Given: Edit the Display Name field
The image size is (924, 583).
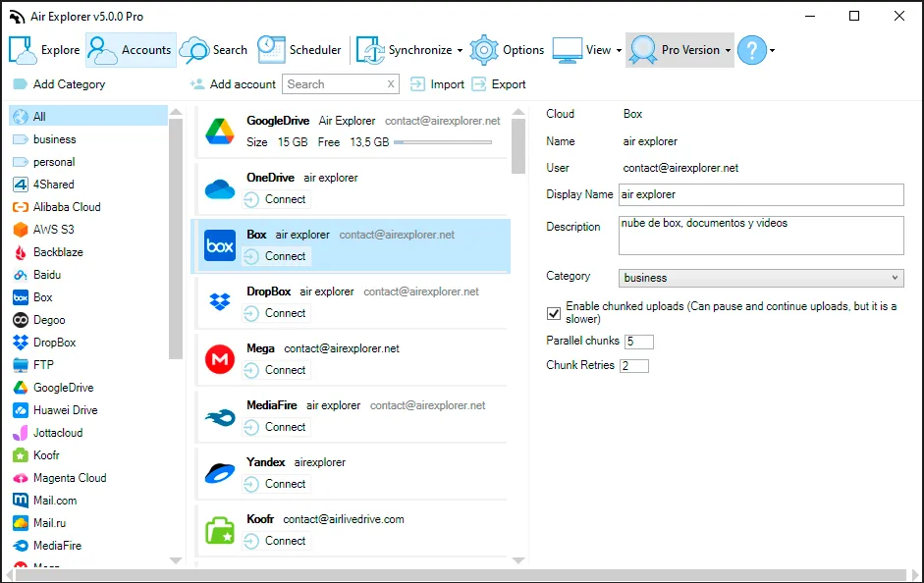Looking at the screenshot, I should pos(761,195).
